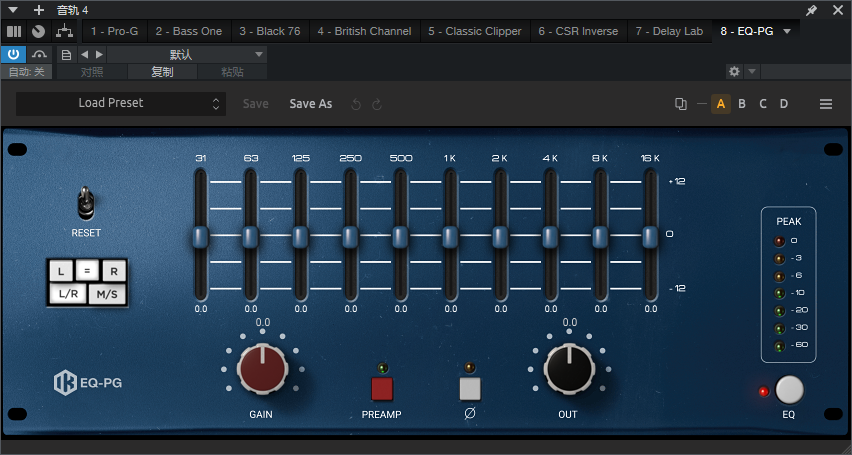Click the 2K band fader
This screenshot has height=455, width=852.
500,237
